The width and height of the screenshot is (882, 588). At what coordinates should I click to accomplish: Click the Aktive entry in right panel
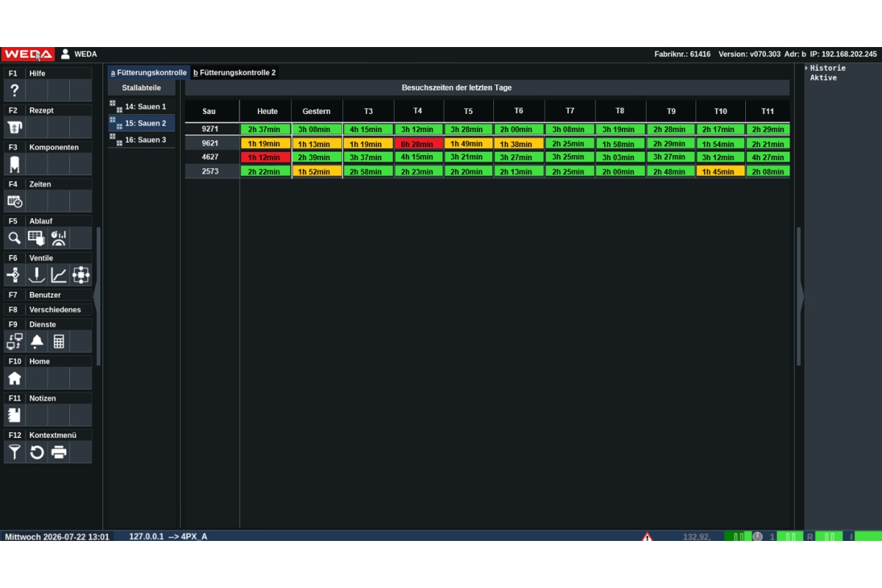pos(823,77)
